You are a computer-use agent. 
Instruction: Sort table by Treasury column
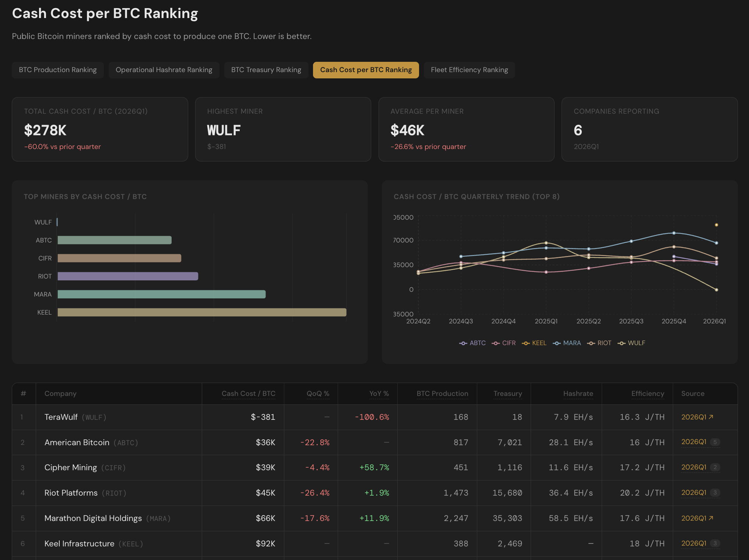point(508,394)
